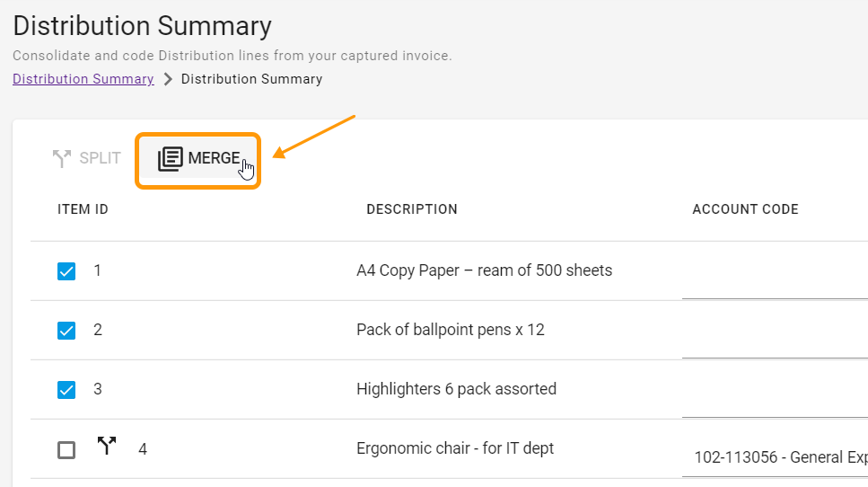Click the ITEM ID column header
Viewport: 868px width, 487px height.
(83, 209)
